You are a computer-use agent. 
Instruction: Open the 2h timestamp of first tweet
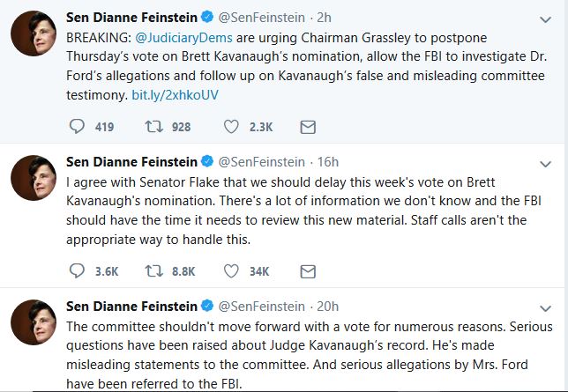pos(324,18)
